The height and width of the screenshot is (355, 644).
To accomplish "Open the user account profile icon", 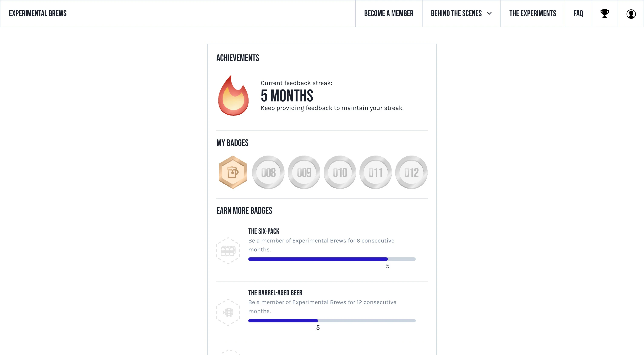I will (x=631, y=14).
